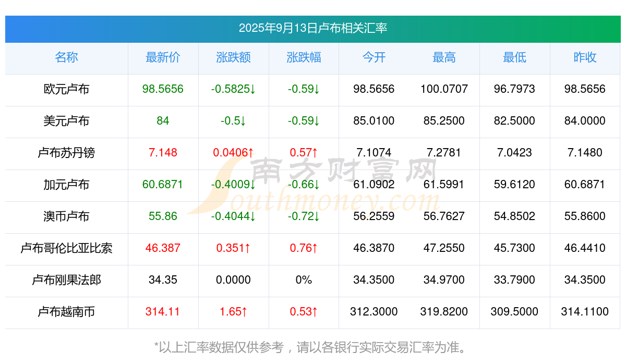Screen dimensions: 626x364
Task: Click highest price 100.0707
Action: pos(444,89)
